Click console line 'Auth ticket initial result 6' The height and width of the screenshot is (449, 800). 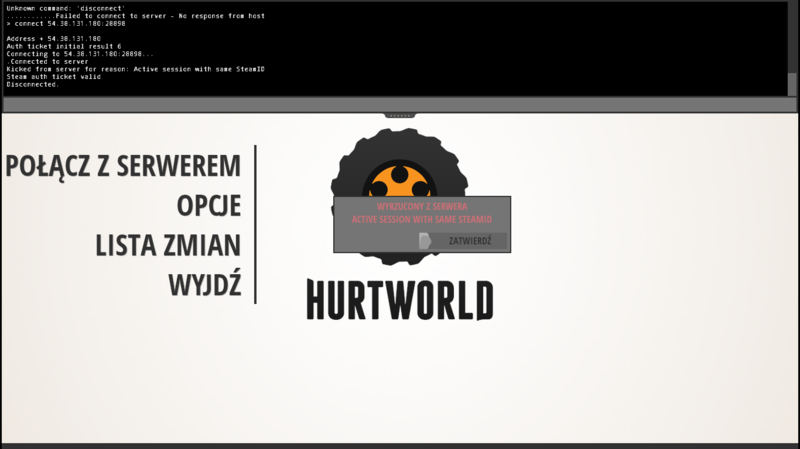(64, 46)
